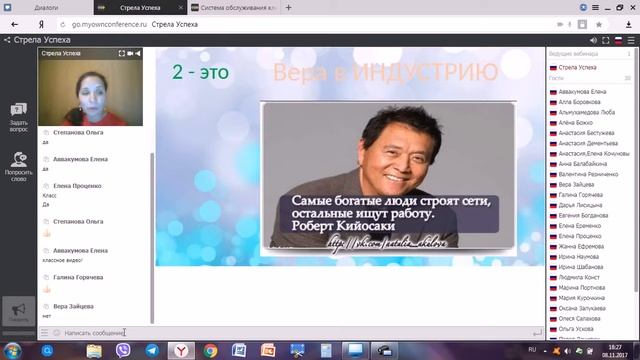The height and width of the screenshot is (360, 640).
Task: Click the RU language indicator in tray
Action: pos(532,350)
